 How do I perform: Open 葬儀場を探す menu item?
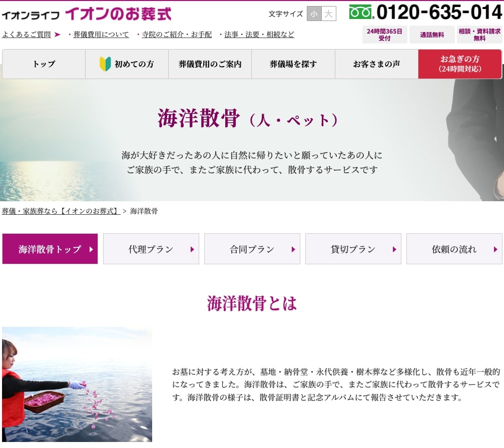[x=293, y=64]
